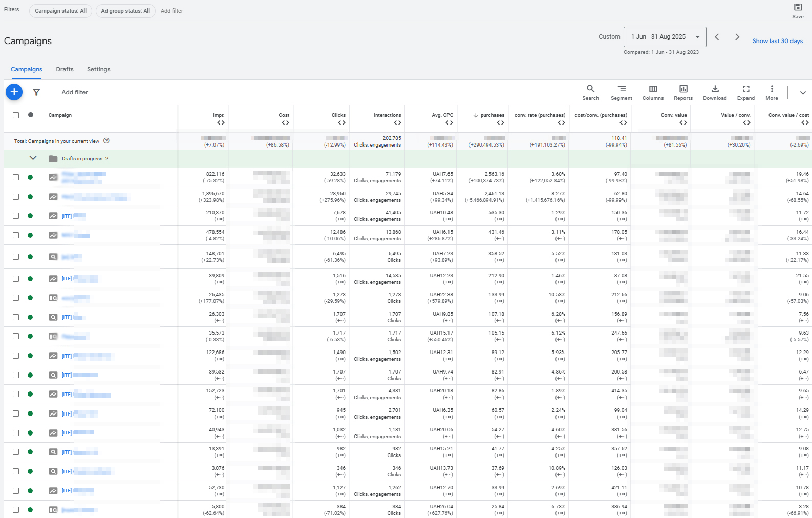Switch to the Drafts tab

click(65, 69)
